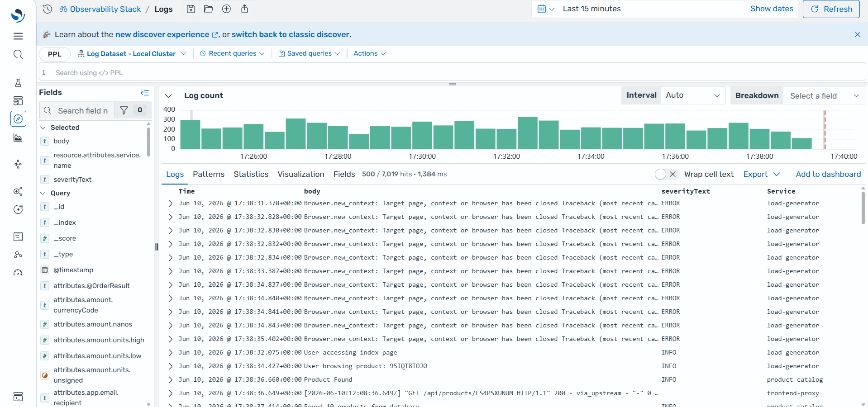Viewport: 868px width, 407px height.
Task: Click the fields panel resize handle
Action: pos(157,246)
